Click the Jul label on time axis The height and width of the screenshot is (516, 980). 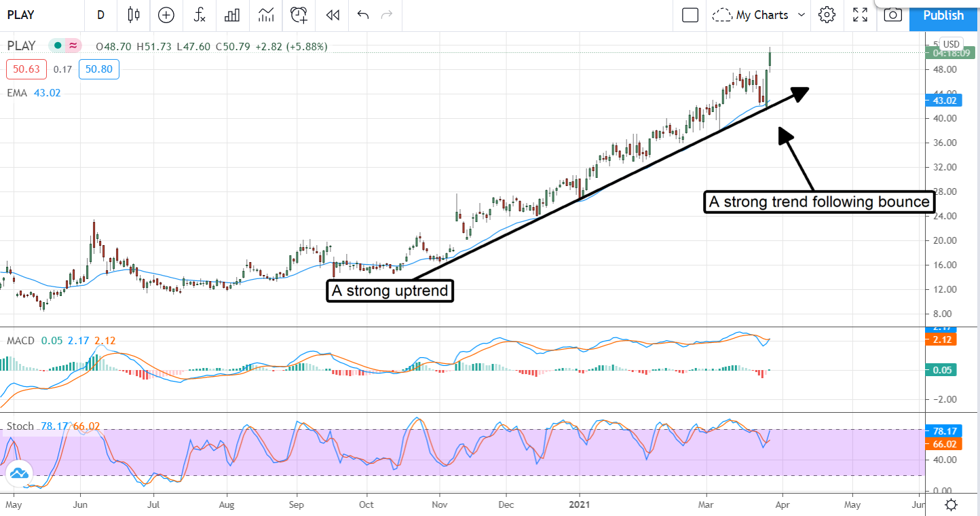(x=153, y=505)
